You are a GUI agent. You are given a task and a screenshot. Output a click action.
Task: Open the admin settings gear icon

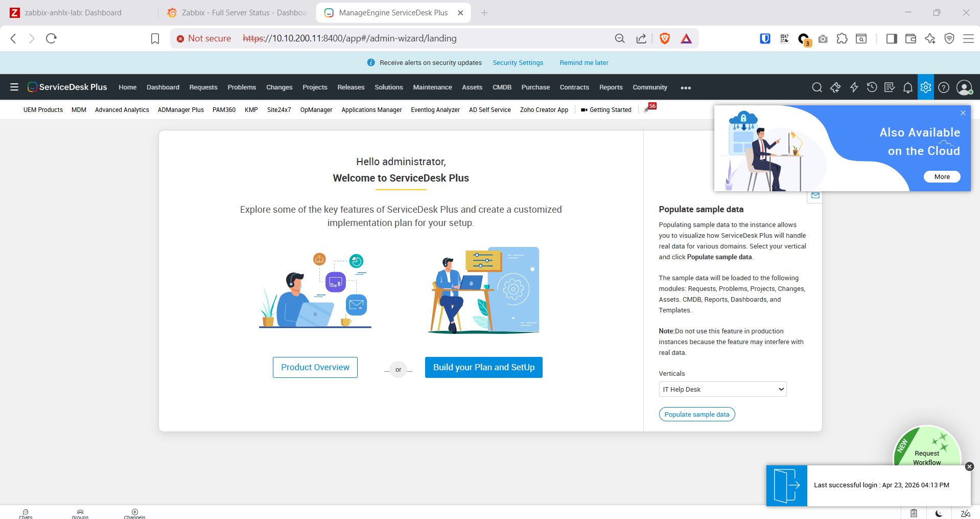click(925, 87)
